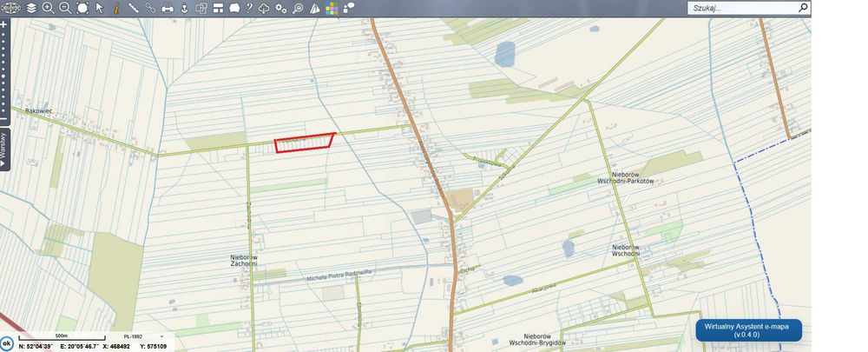Click the chain link icon

click(150, 8)
